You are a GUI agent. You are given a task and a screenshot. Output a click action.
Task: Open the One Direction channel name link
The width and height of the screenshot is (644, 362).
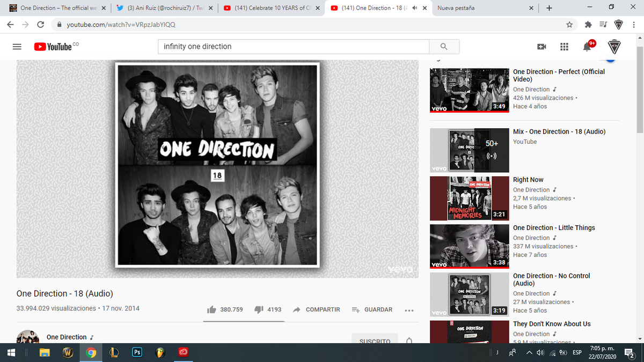click(67, 337)
